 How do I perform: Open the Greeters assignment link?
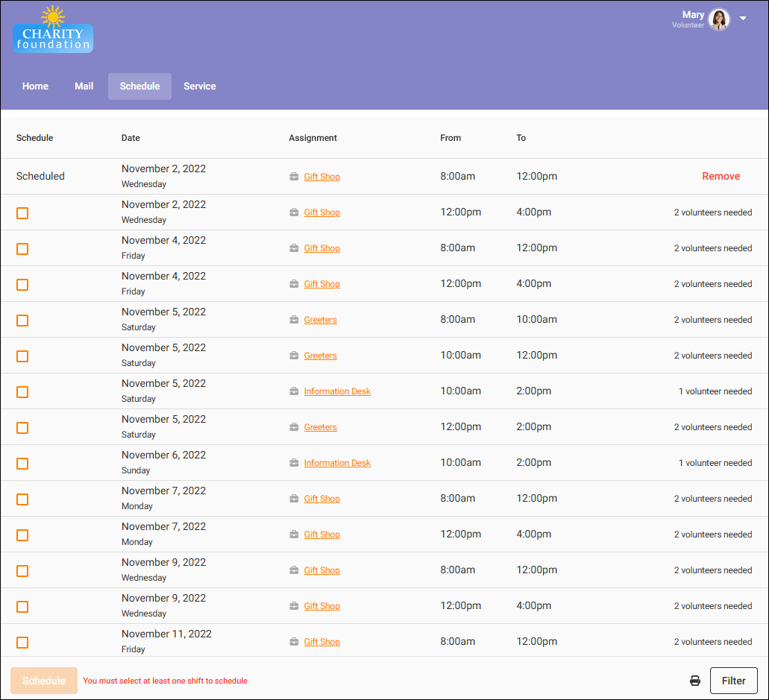point(320,320)
